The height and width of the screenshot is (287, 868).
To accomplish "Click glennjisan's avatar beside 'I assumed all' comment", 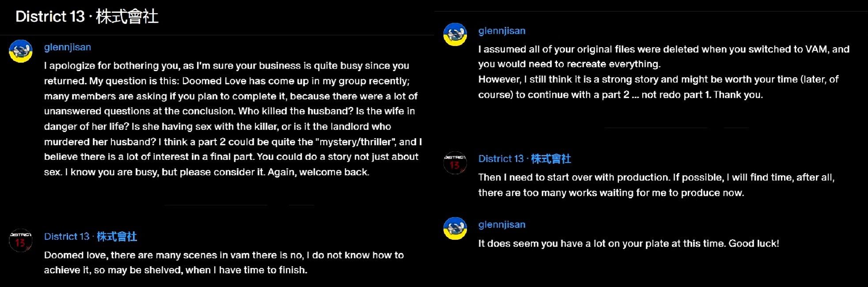I will 455,34.
